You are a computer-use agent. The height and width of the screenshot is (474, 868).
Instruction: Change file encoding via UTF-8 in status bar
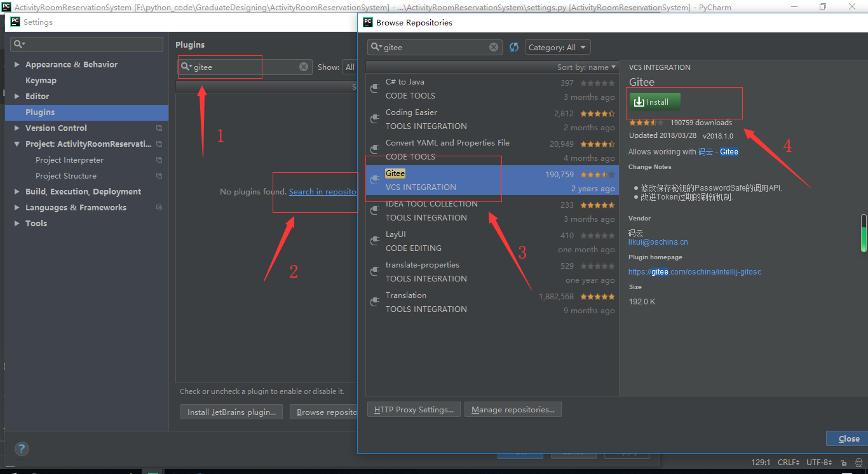coord(819,463)
